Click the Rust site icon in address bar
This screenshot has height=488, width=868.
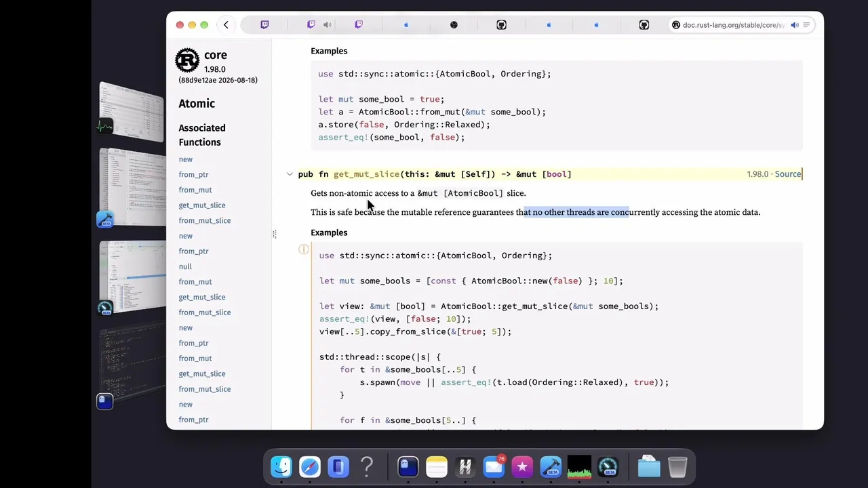(x=676, y=25)
